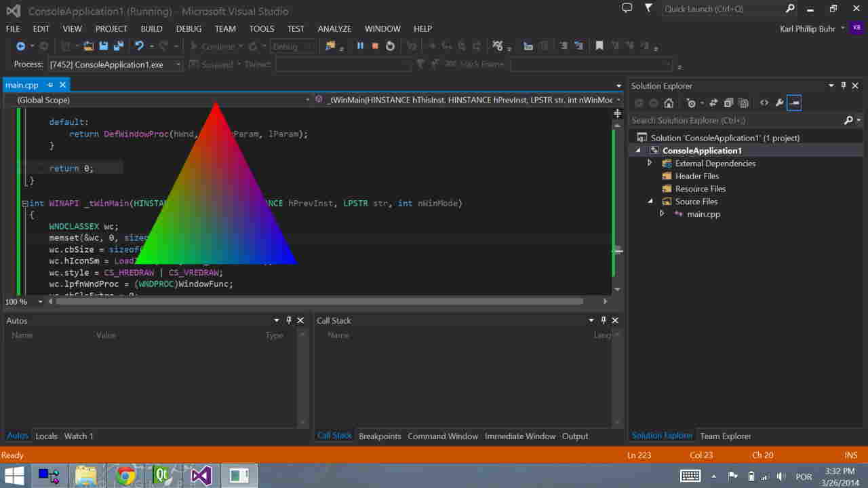Screen dimensions: 868x488
Task: Select the Resource Files folder
Action: pyautogui.click(x=701, y=189)
